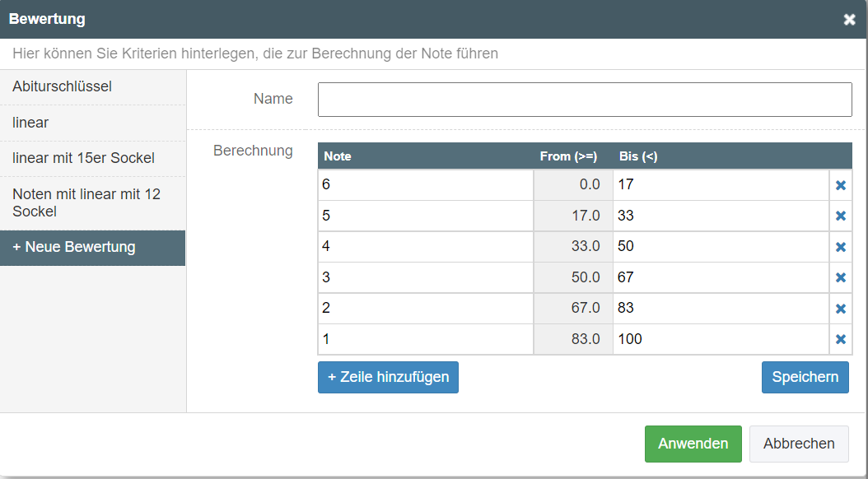Remove the grade 1 row
Screen dimensions: 868x479
(x=841, y=338)
